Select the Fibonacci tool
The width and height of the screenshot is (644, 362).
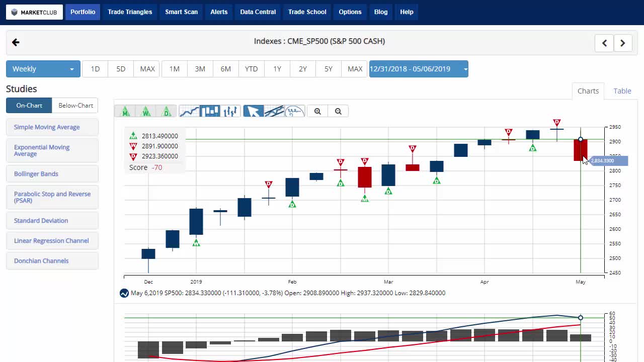click(295, 111)
